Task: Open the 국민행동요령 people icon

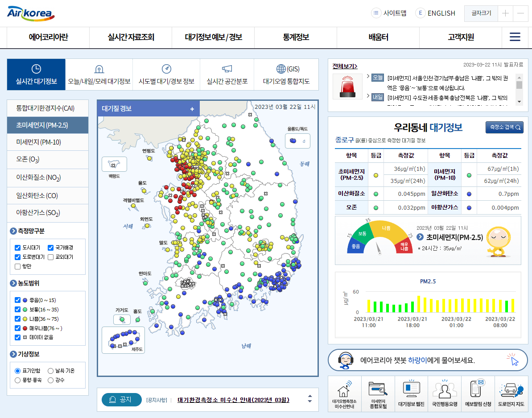Action: [x=444, y=390]
